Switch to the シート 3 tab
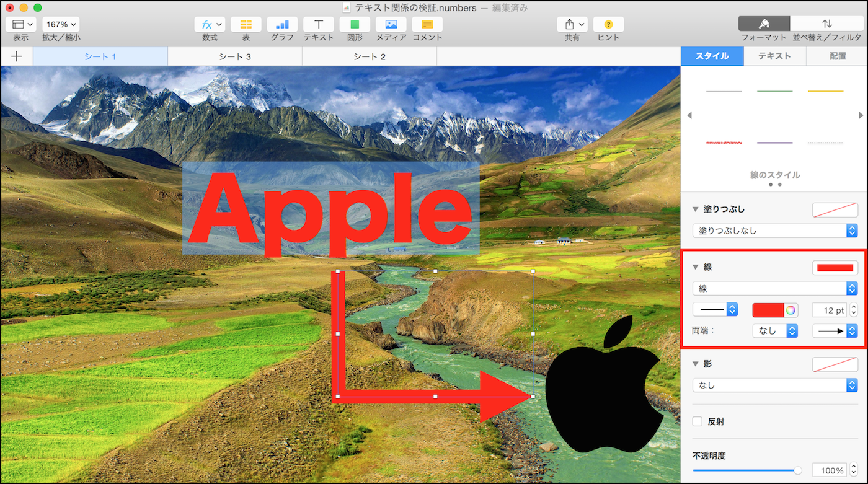The width and height of the screenshot is (868, 484). (235, 56)
